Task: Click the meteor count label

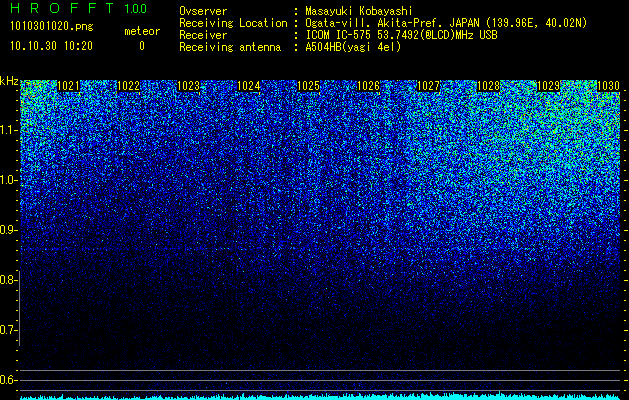Action: [142, 31]
